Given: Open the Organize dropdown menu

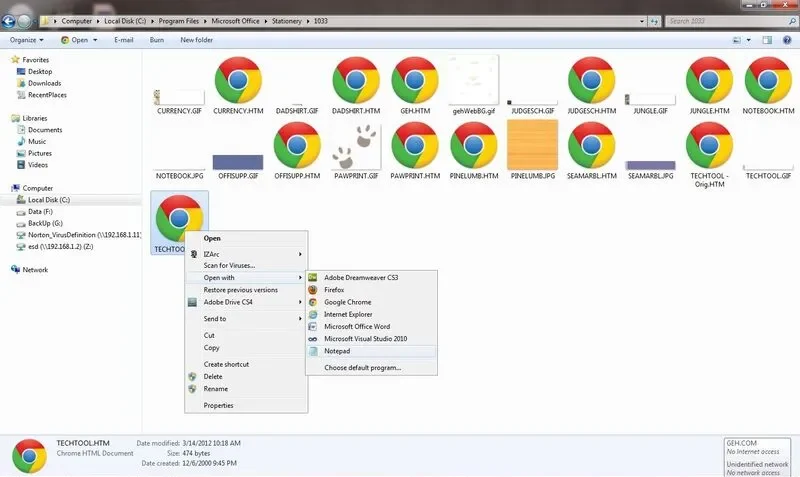Looking at the screenshot, I should pos(27,40).
